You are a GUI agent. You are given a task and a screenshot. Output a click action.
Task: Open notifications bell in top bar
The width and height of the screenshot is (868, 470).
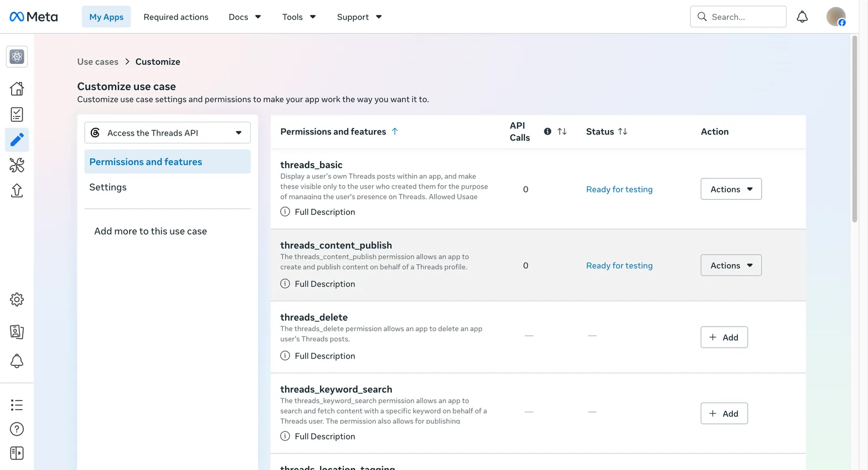[802, 17]
